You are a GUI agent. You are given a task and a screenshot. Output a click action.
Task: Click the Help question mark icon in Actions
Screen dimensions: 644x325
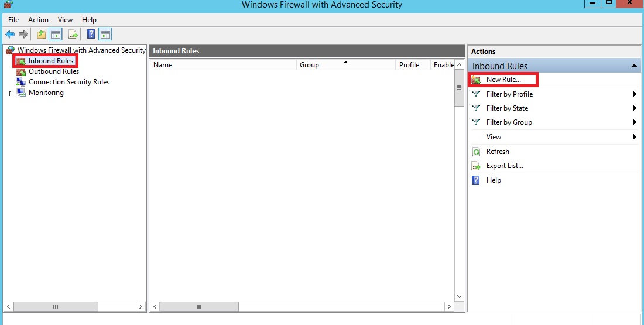click(x=475, y=180)
